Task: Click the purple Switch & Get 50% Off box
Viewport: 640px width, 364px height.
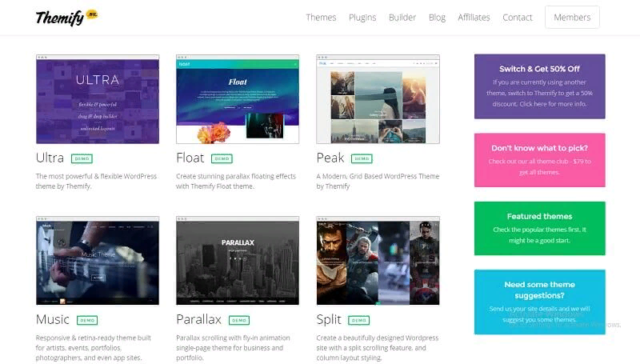Action: coord(539,86)
